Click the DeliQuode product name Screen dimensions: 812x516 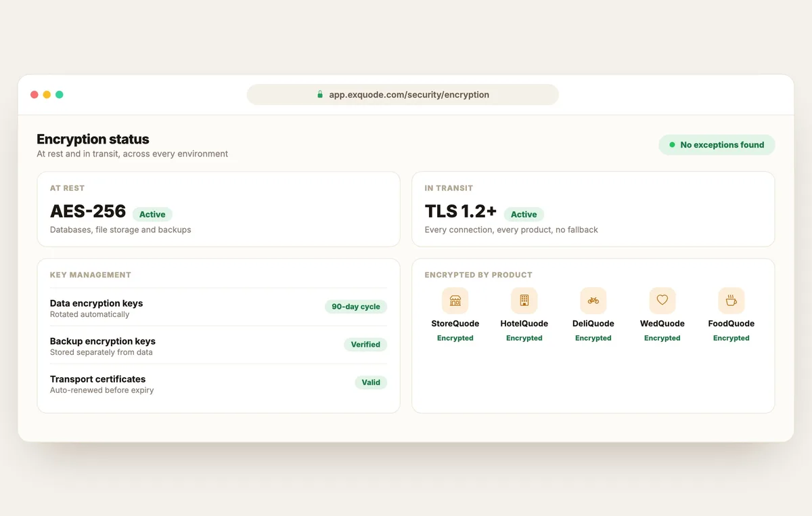tap(593, 324)
